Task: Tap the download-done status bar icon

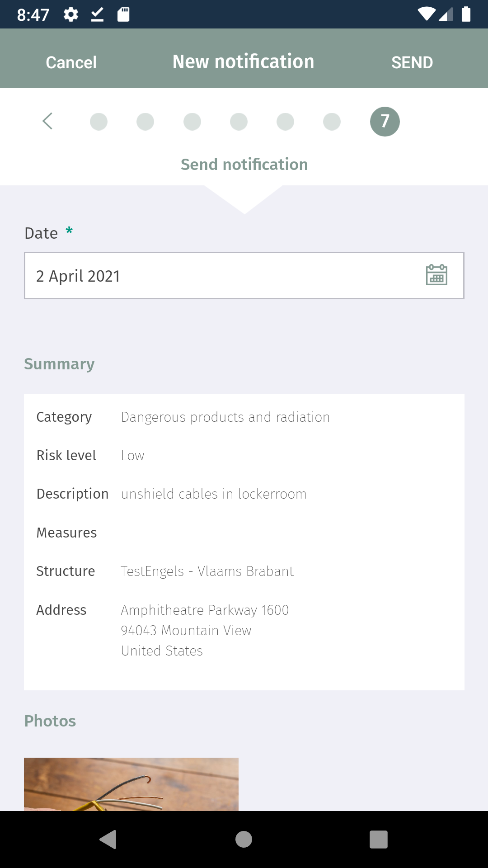Action: pos(97,14)
